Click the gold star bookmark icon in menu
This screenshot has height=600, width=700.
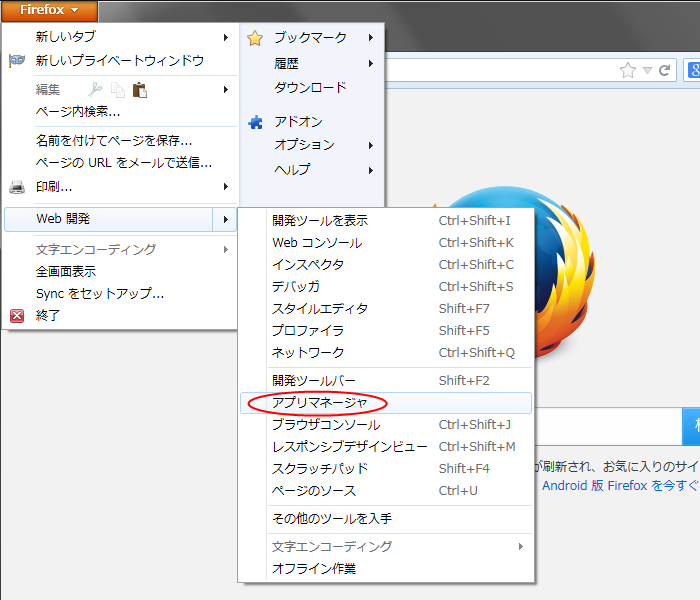pos(255,38)
